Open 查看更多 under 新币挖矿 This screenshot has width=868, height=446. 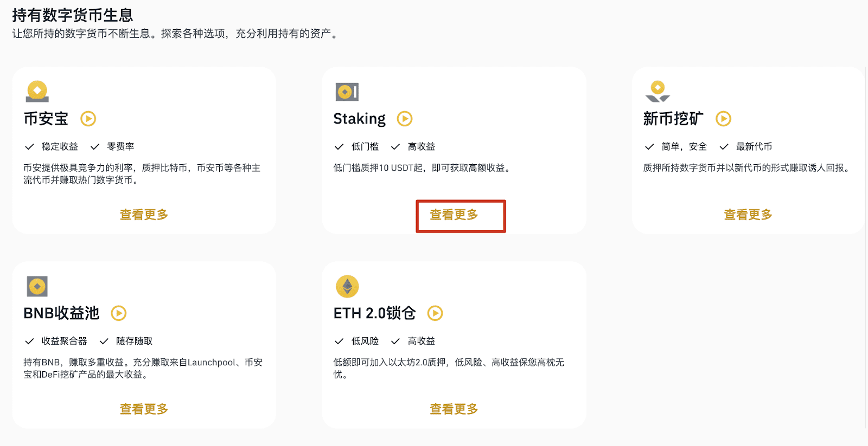tap(748, 215)
